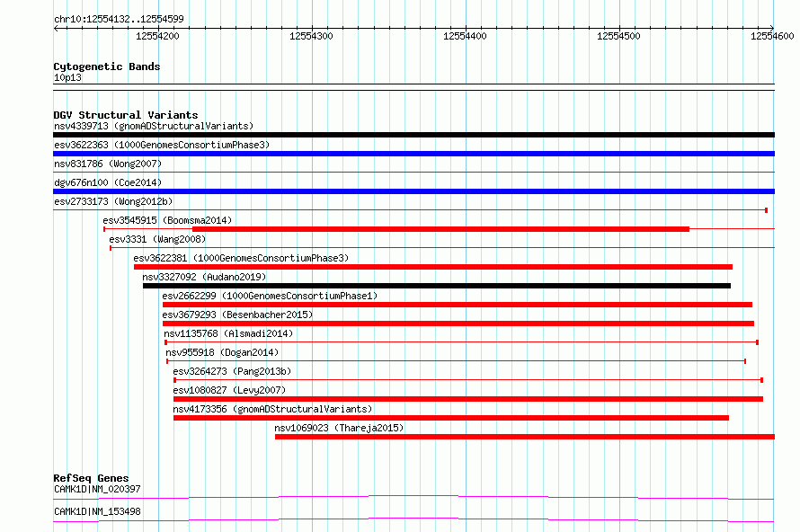Open gene CAMK1D|NM_020397 label
The height and width of the screenshot is (532, 800).
pyautogui.click(x=97, y=489)
